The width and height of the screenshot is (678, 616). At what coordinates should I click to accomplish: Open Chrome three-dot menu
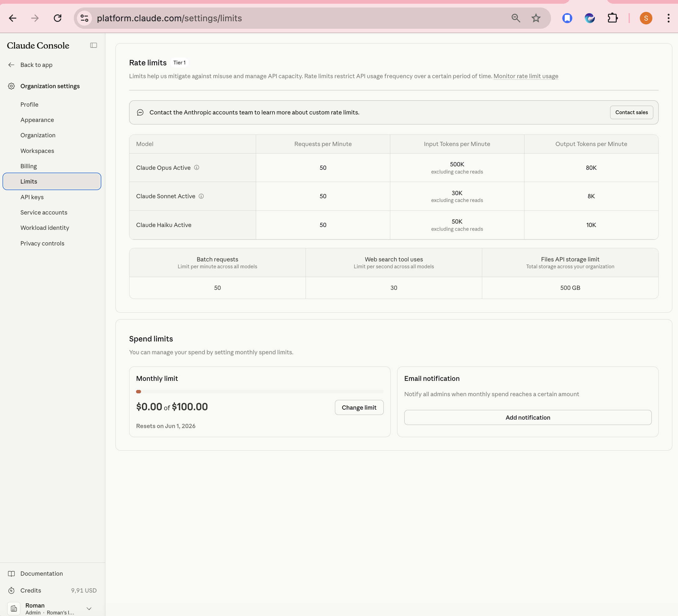[668, 18]
